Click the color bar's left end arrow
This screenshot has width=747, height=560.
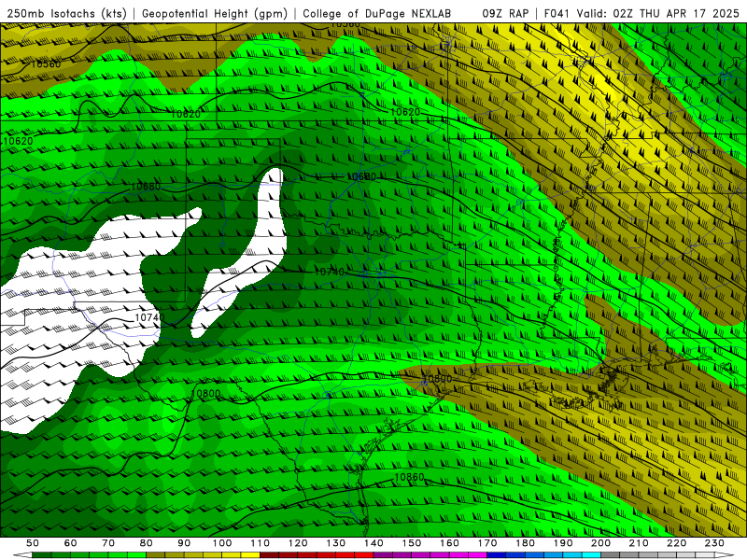tap(22, 555)
